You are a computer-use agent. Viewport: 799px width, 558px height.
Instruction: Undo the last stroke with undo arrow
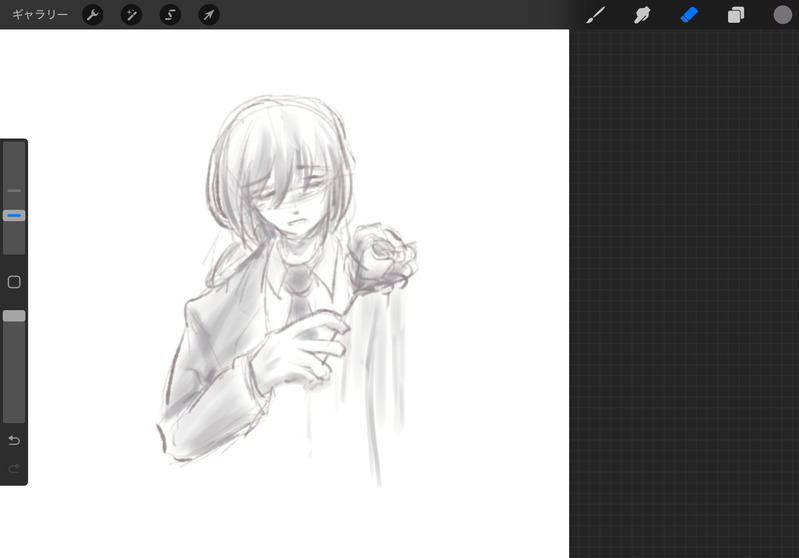tap(14, 440)
